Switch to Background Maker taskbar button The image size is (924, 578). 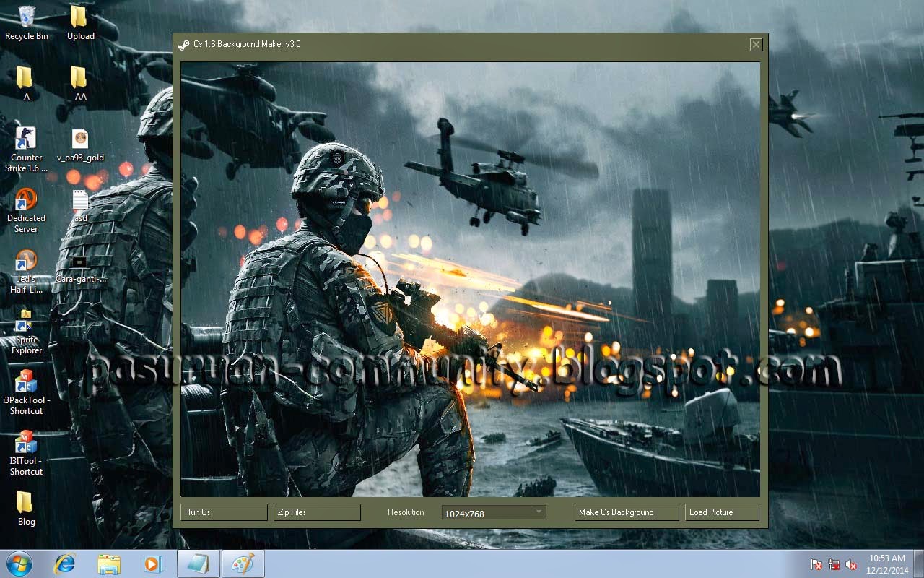[198, 564]
